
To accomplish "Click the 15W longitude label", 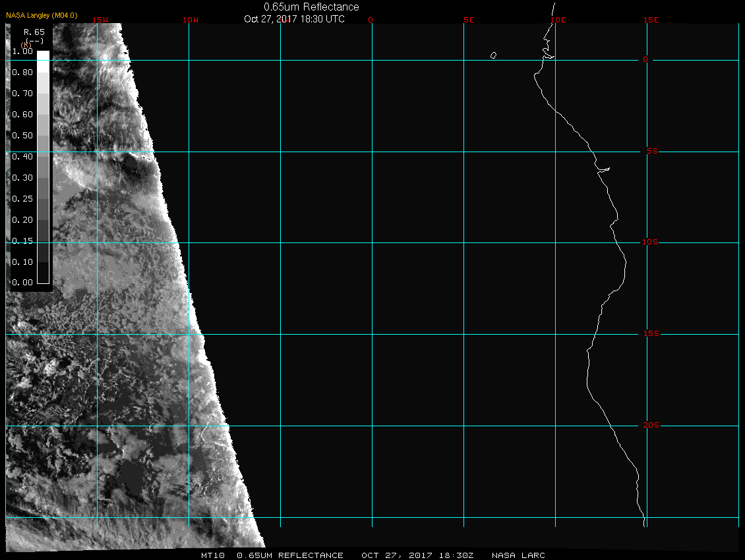I will pyautogui.click(x=101, y=20).
